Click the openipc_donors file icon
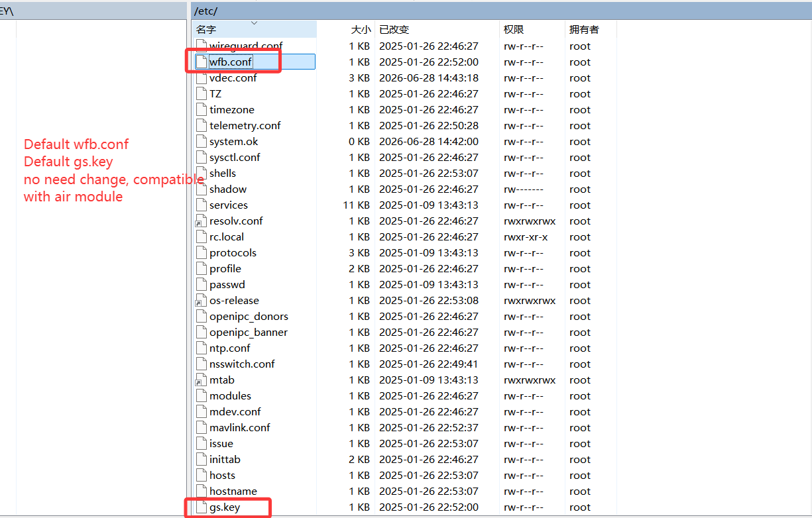The height and width of the screenshot is (518, 812). pos(202,316)
